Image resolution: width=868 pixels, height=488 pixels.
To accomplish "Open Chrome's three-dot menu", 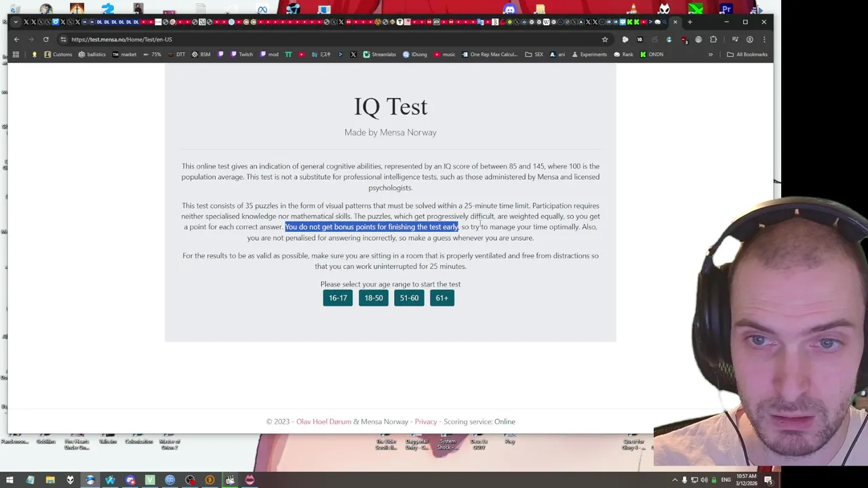I will tap(764, 39).
